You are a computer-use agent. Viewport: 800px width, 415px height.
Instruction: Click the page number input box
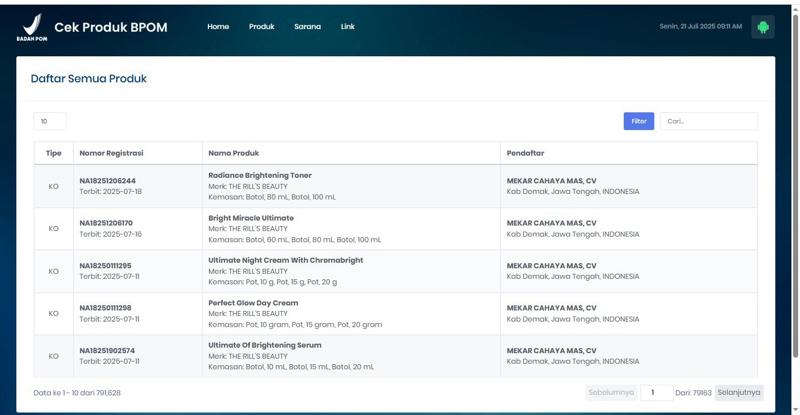pyautogui.click(x=656, y=393)
